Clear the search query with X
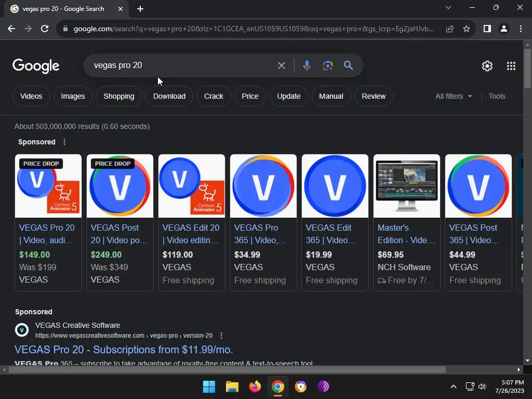 tap(281, 65)
